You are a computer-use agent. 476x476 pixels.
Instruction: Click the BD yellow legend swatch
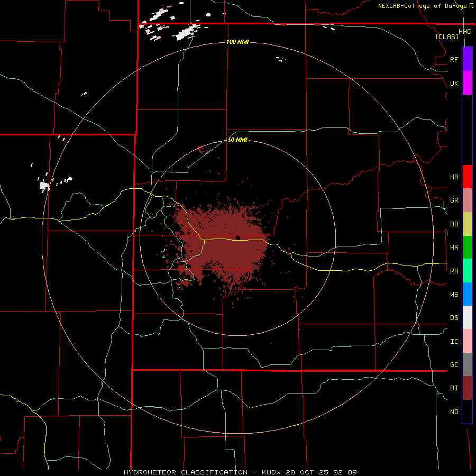click(467, 224)
